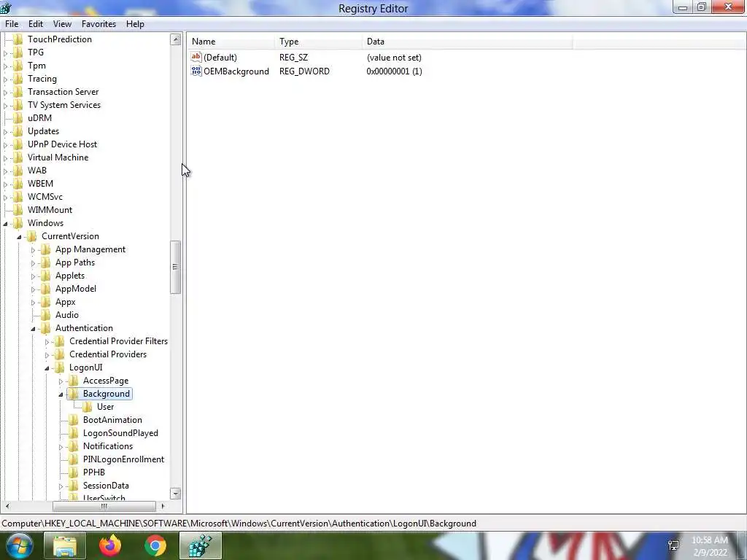747x560 pixels.
Task: Select the Credential Provider Filters key
Action: pyautogui.click(x=118, y=341)
